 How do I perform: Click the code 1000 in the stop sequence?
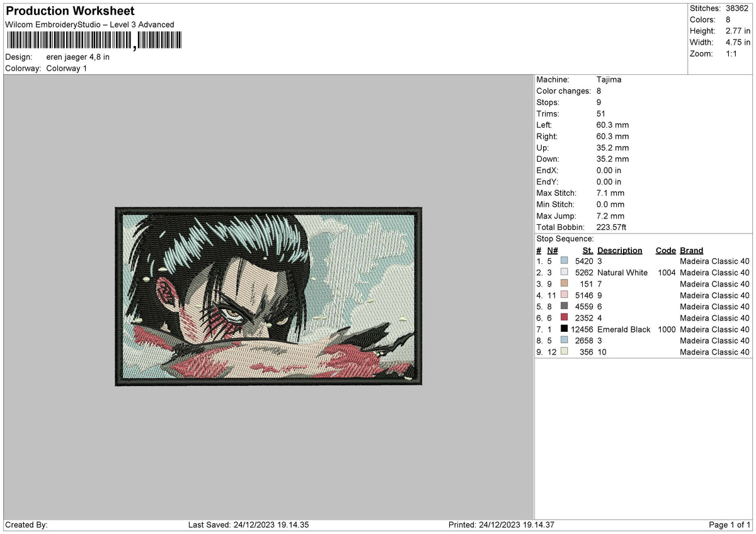(x=665, y=329)
